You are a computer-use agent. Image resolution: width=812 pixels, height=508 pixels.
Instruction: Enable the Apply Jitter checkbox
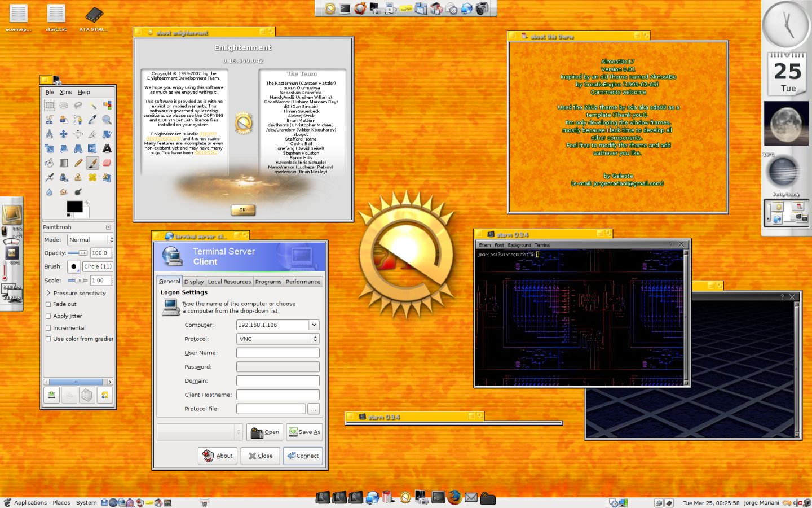click(48, 316)
